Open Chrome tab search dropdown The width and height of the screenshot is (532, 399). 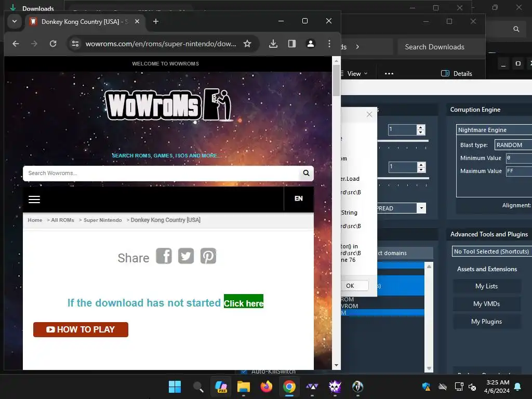pos(14,21)
